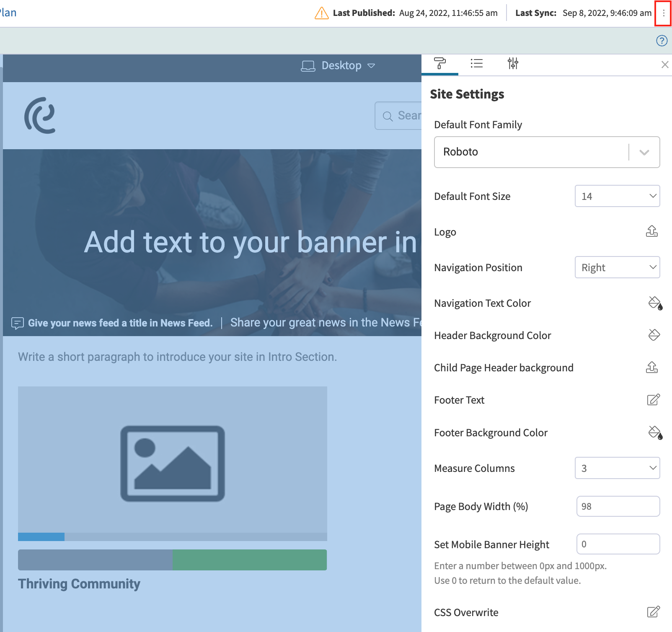Click the Page Body Width input field

click(x=618, y=506)
